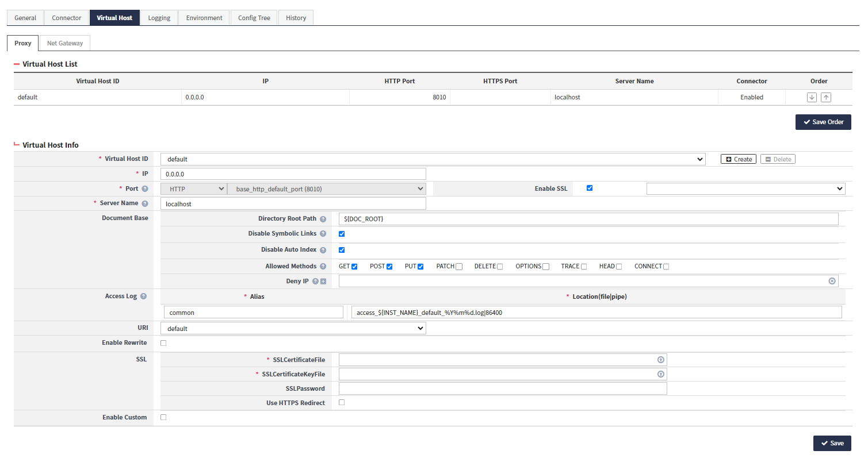Screen dimensions: 868x462
Task: Move the default virtual host down in order
Action: point(812,97)
